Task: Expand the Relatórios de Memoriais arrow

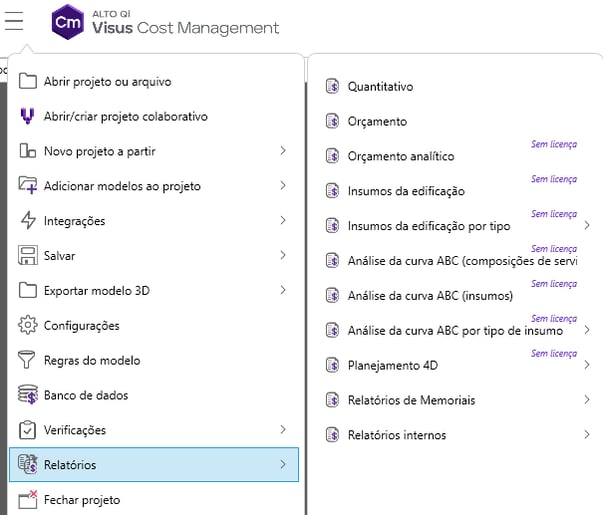Action: coord(586,400)
